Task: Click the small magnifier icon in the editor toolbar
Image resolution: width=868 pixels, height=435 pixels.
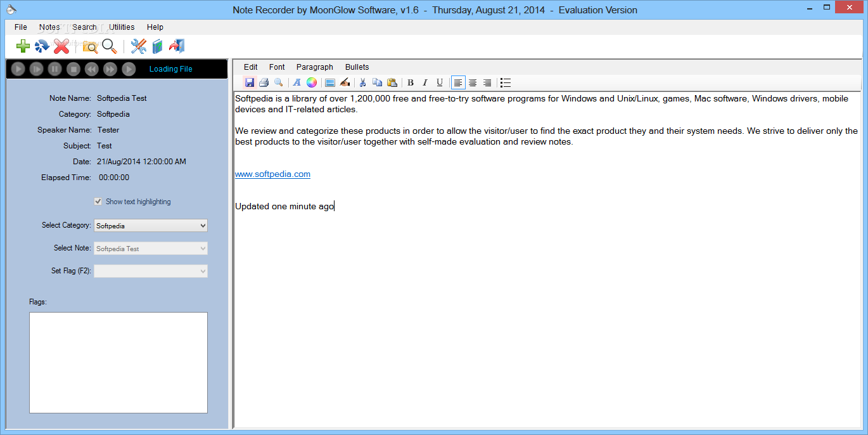Action: 278,82
